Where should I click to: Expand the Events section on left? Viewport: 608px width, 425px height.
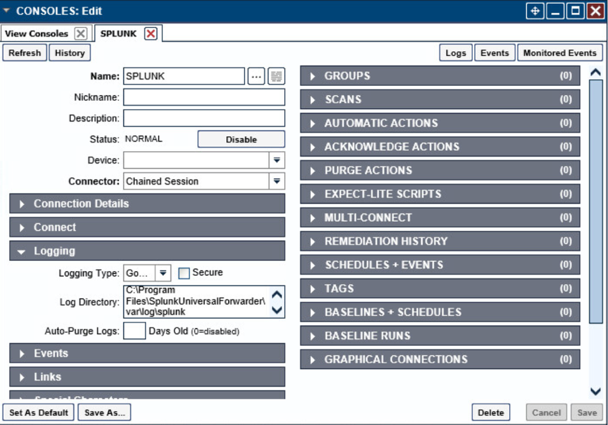pos(147,354)
